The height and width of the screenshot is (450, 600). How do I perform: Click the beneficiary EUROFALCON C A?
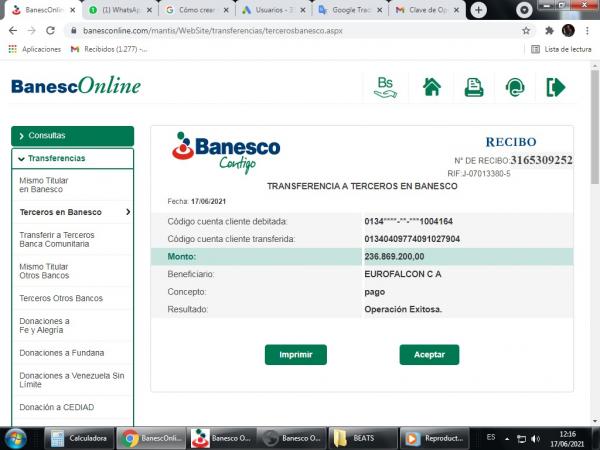coord(403,274)
